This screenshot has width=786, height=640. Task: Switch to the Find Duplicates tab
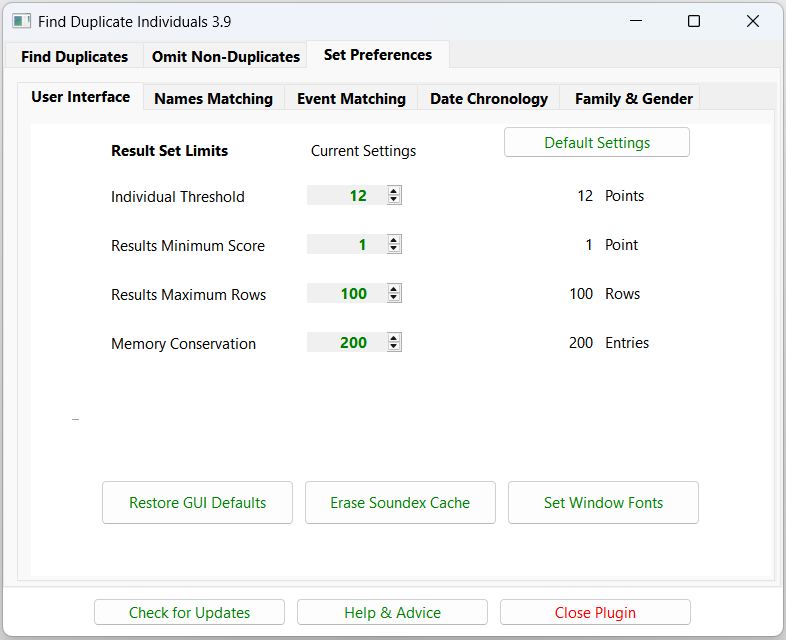(74, 56)
